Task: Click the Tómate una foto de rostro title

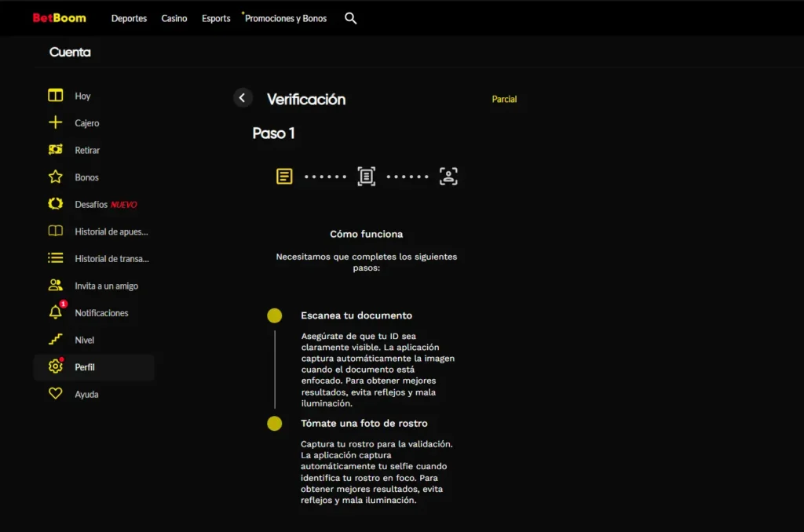Action: pos(364,424)
